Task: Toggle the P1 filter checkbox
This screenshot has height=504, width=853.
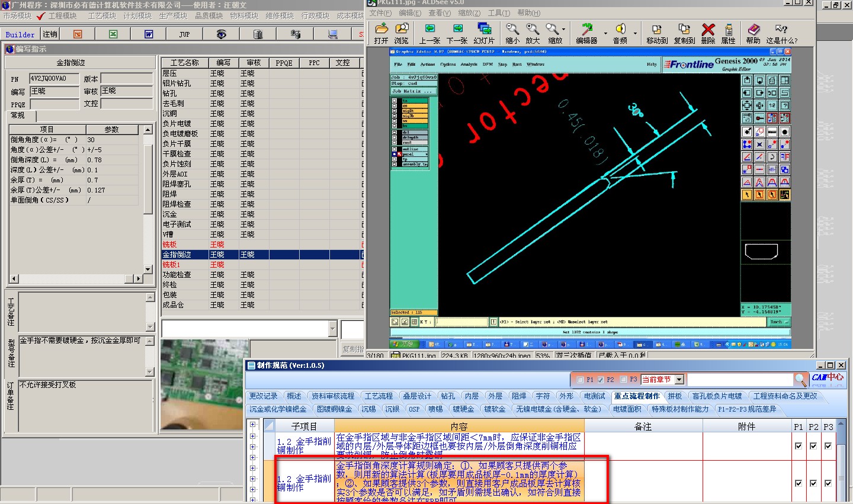Action: pyautogui.click(x=581, y=380)
